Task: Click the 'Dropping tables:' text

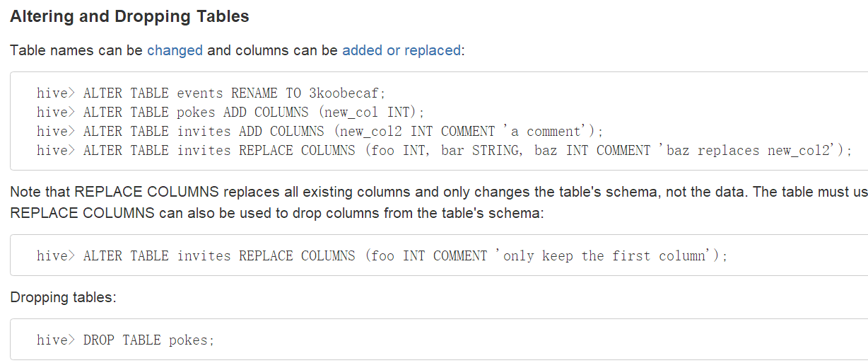Action: tap(63, 297)
